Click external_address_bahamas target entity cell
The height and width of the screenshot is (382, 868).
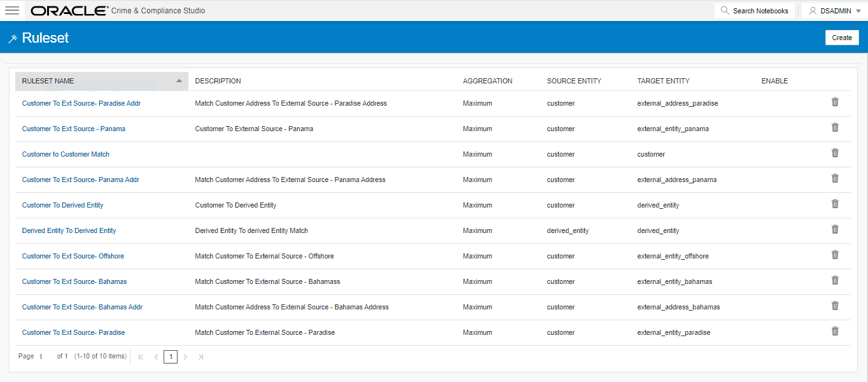pos(678,307)
